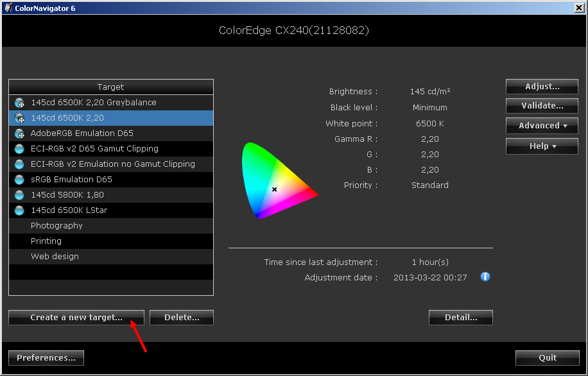Click Create a new target... button

click(76, 317)
